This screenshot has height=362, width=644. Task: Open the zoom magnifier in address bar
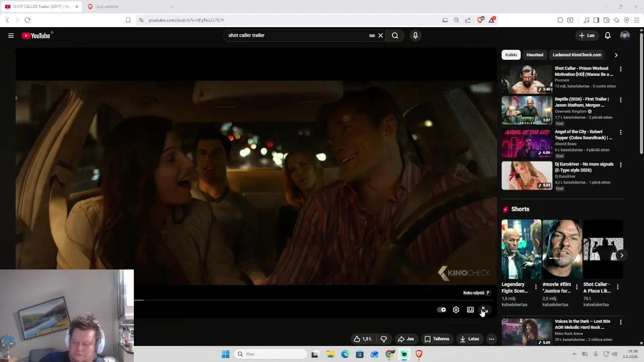click(x=456, y=20)
